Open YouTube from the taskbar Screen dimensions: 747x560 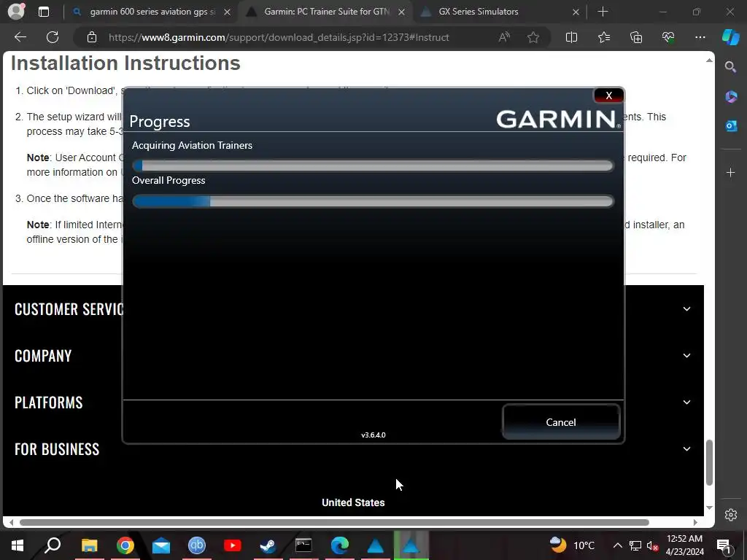point(233,545)
